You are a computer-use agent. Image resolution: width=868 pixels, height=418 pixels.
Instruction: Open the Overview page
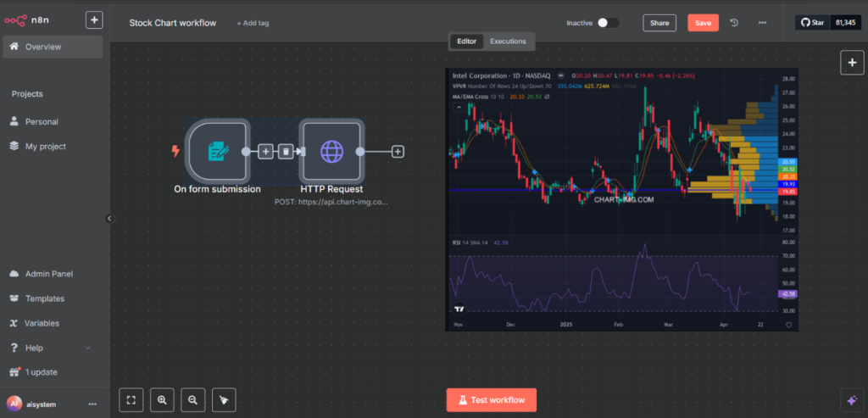coord(53,47)
